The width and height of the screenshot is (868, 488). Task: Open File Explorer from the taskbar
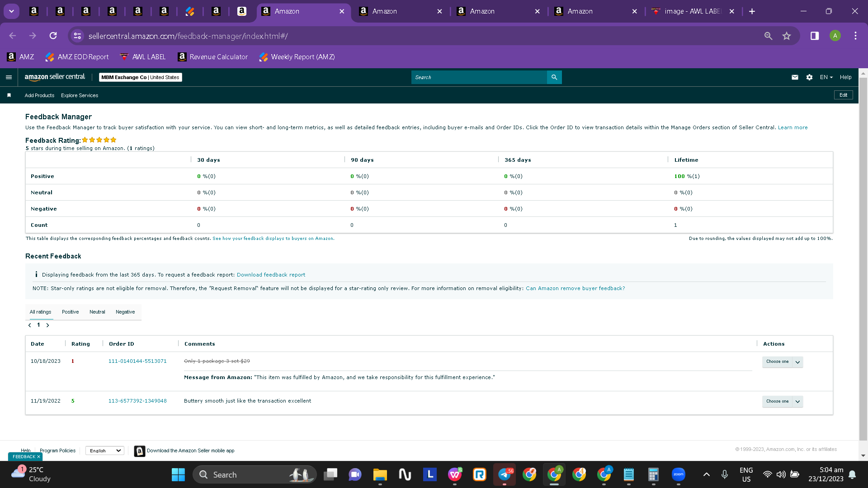coord(380,475)
